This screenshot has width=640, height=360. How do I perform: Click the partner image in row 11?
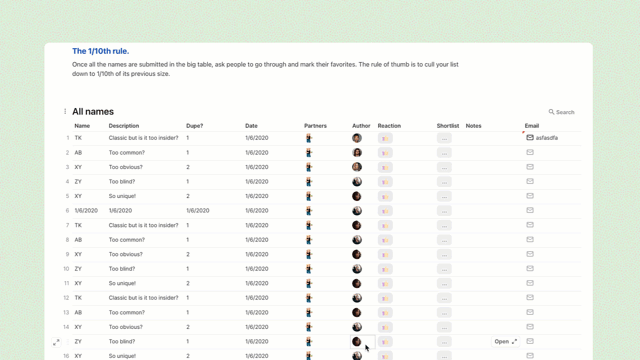[309, 284]
